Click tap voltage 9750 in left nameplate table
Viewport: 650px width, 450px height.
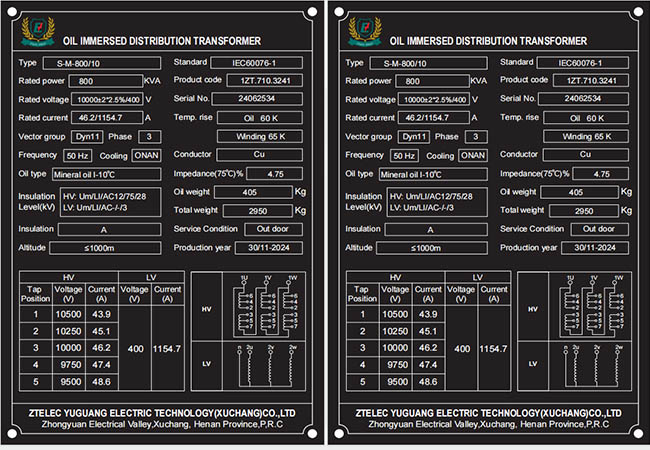pyautogui.click(x=69, y=365)
